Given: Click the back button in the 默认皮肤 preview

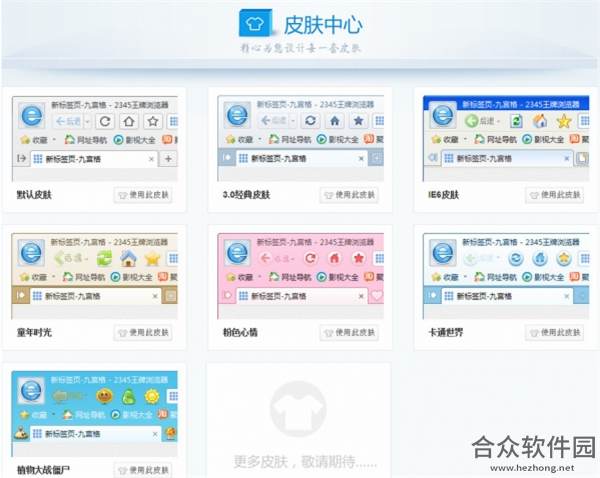Looking at the screenshot, I should coord(68,122).
